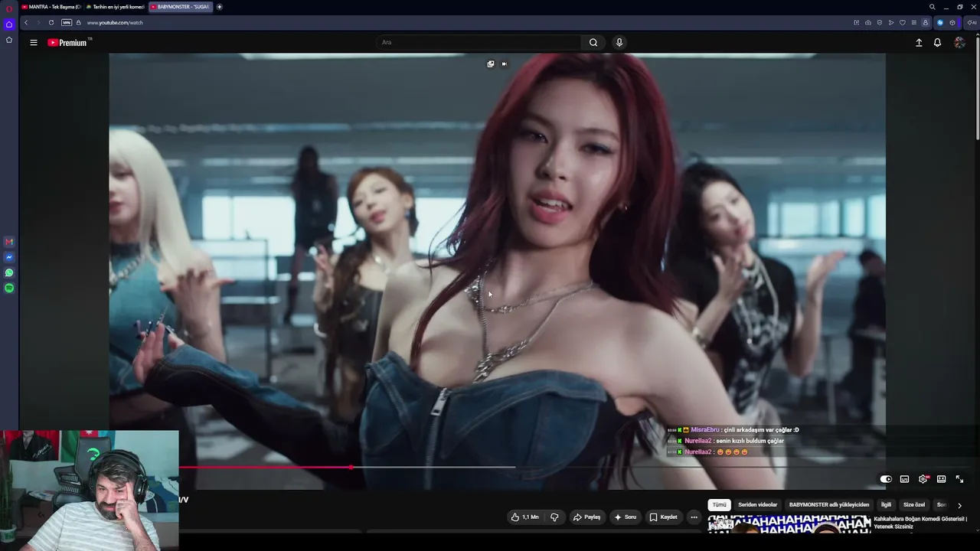The image size is (980, 551).
Task: Open the Opera sidebar home workspace
Action: [9, 24]
